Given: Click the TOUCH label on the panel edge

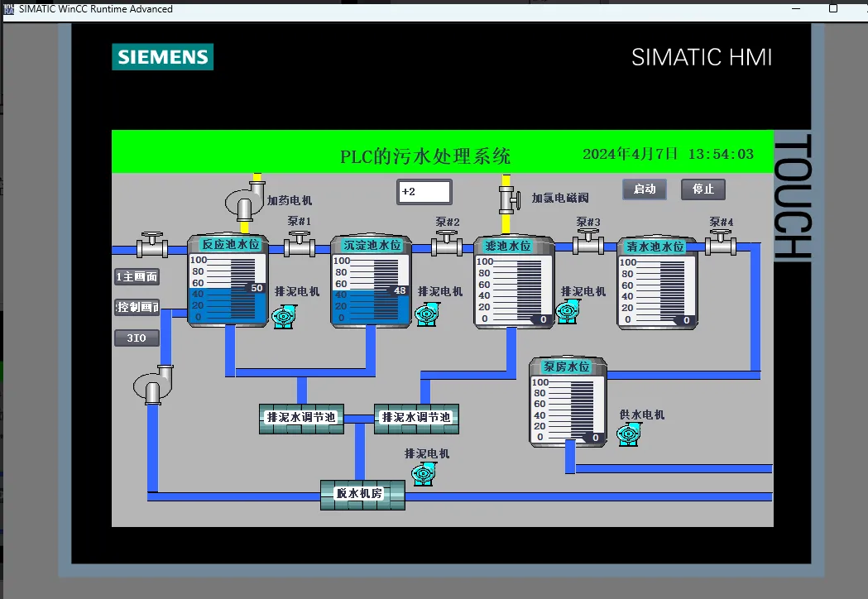Looking at the screenshot, I should point(793,196).
